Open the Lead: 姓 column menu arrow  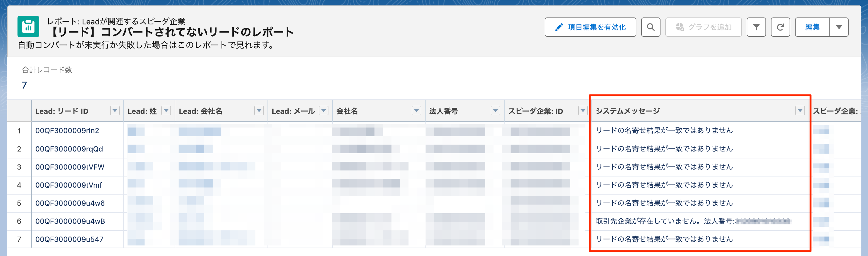click(x=166, y=110)
